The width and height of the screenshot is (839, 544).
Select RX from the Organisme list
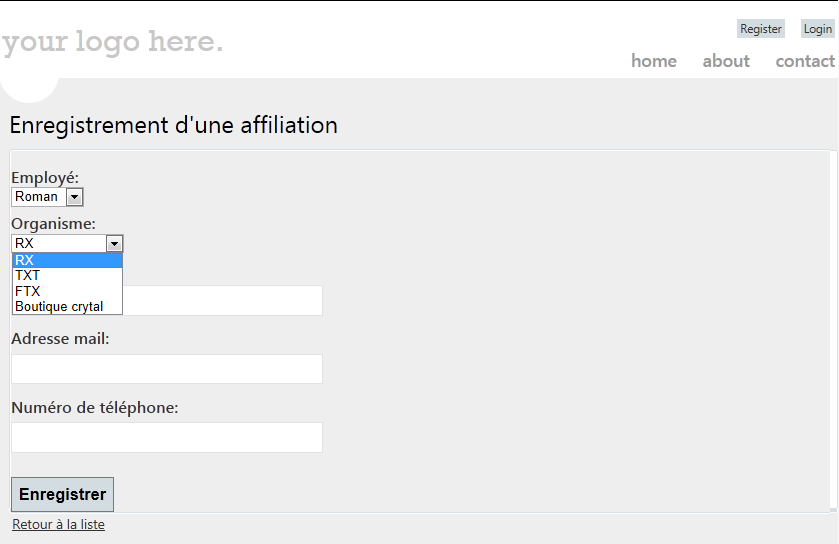click(x=66, y=260)
